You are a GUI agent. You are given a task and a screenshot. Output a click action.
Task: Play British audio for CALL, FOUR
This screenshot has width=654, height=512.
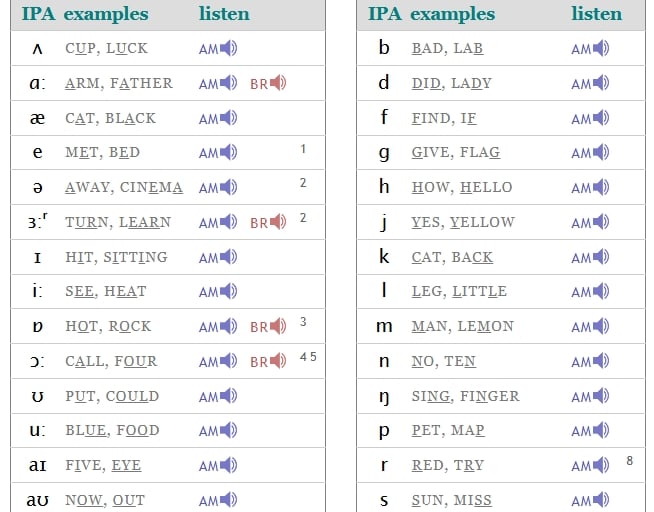tap(268, 361)
